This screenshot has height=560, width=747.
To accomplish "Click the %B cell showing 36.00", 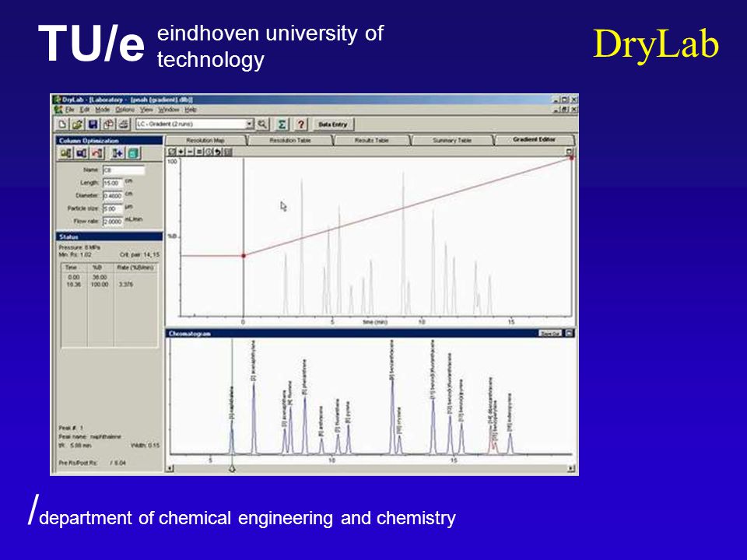I will coord(100,277).
